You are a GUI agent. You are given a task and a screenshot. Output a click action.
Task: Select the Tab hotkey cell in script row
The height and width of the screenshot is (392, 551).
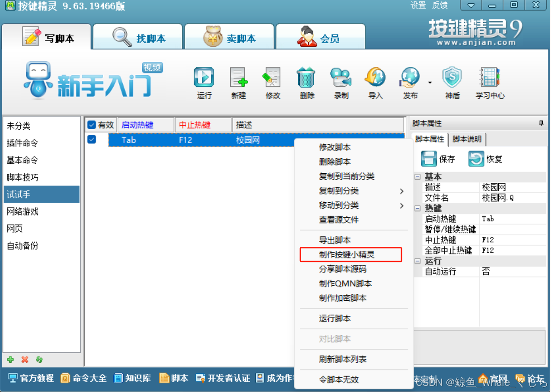click(129, 140)
